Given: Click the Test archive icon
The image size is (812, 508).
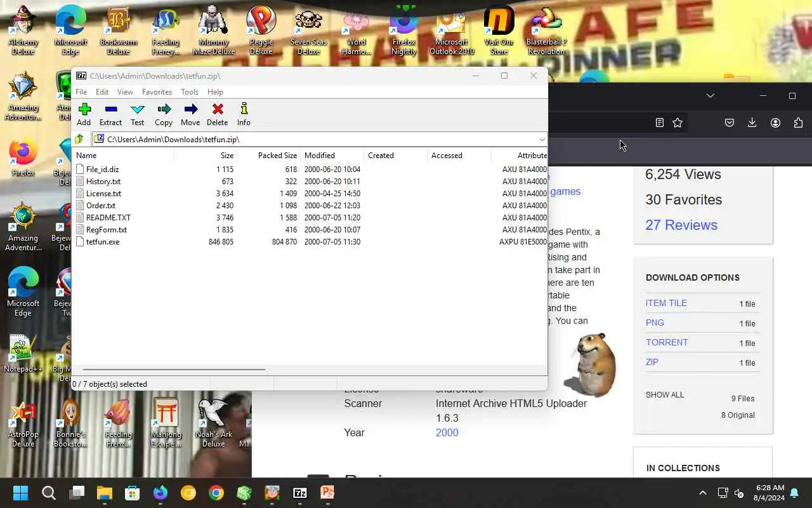Looking at the screenshot, I should click(x=137, y=114).
